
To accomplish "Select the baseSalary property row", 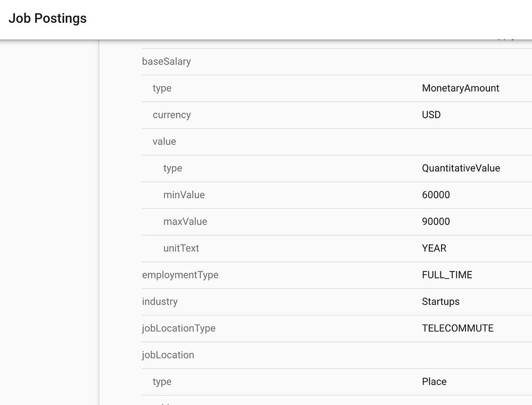I will pyautogui.click(x=167, y=62).
